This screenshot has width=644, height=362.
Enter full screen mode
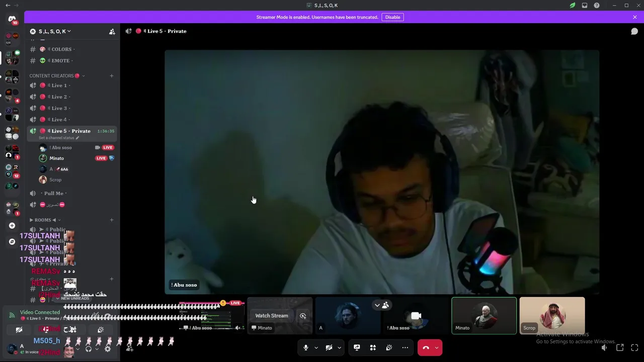(x=634, y=347)
